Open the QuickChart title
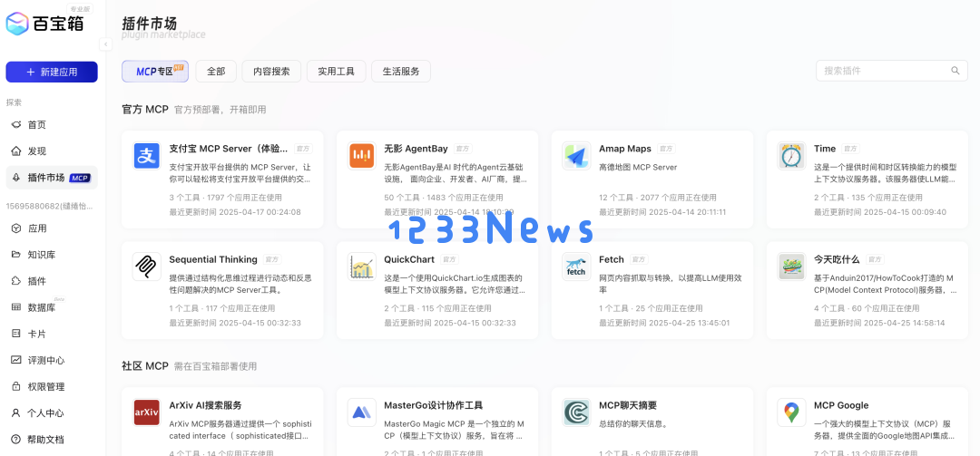This screenshot has width=980, height=456. tap(410, 259)
